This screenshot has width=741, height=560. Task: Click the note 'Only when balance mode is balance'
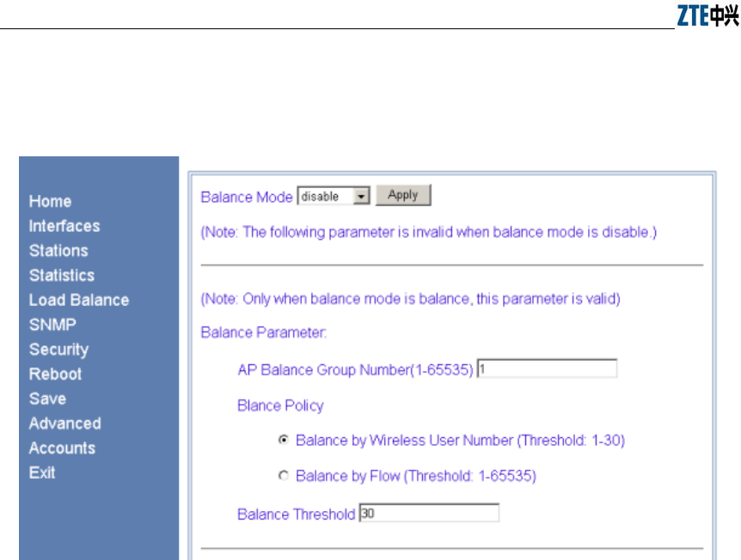coord(410,299)
